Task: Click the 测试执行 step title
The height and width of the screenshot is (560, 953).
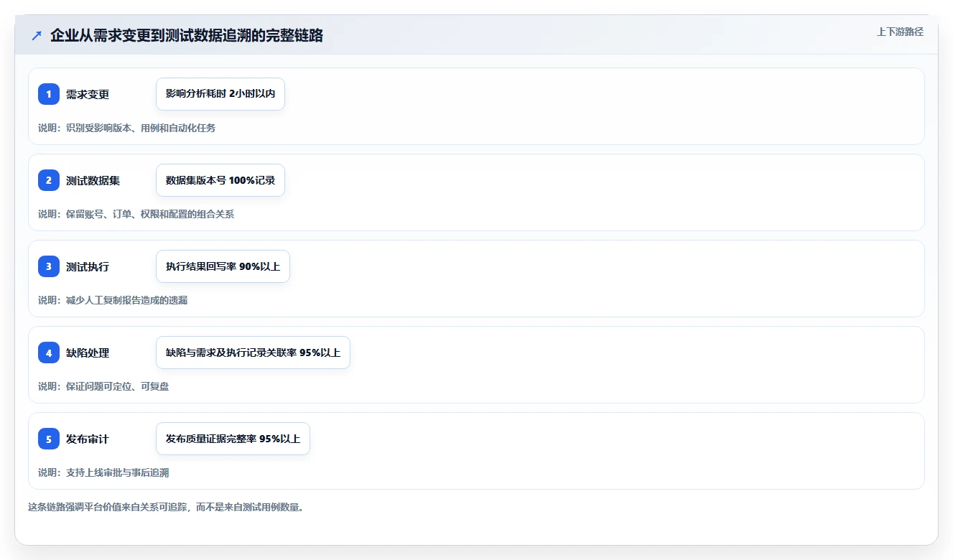Action: click(88, 266)
